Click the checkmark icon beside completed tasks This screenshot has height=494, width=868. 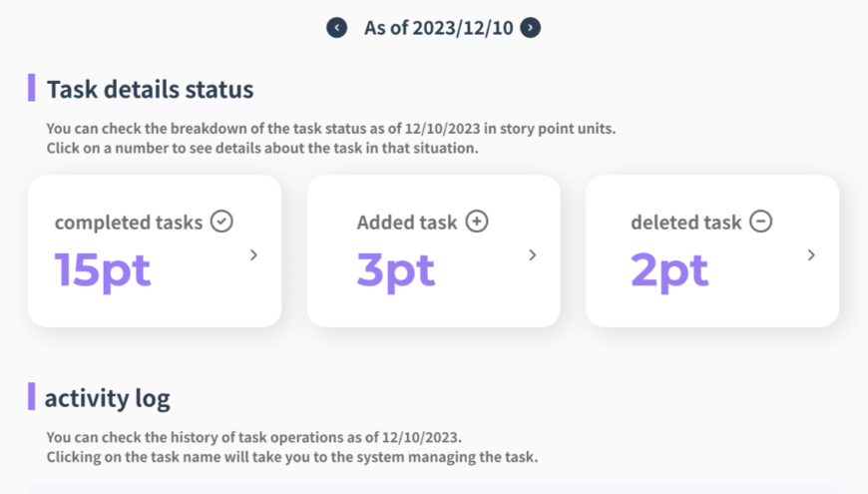click(x=222, y=222)
